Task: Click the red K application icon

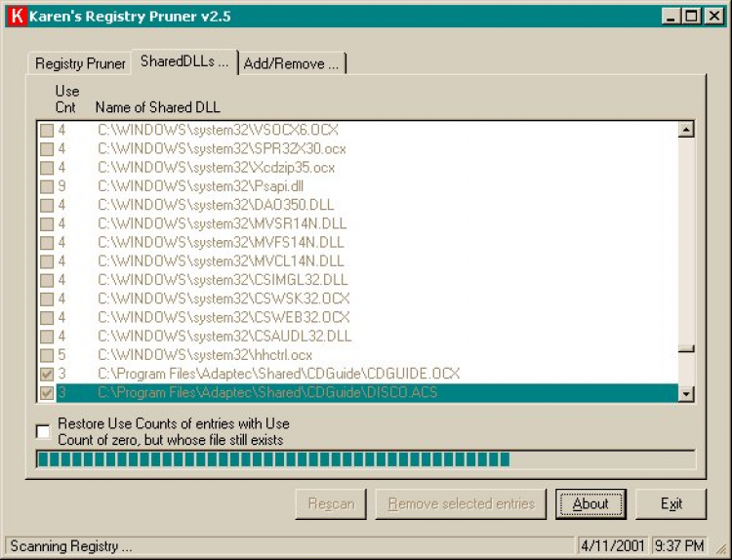Action: [x=18, y=16]
